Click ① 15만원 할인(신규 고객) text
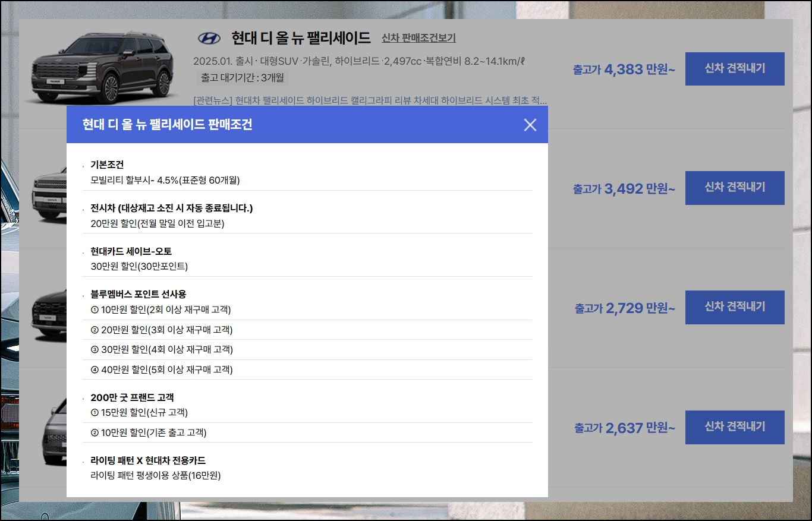The image size is (812, 521). pos(139,412)
